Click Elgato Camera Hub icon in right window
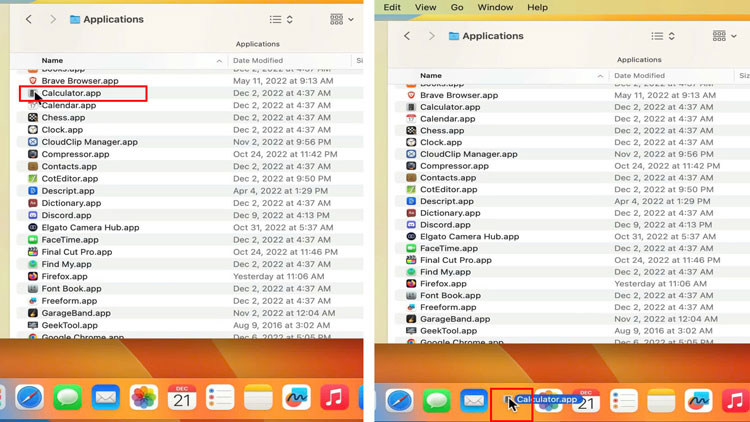Screen dimensions: 750x422 click(x=411, y=236)
